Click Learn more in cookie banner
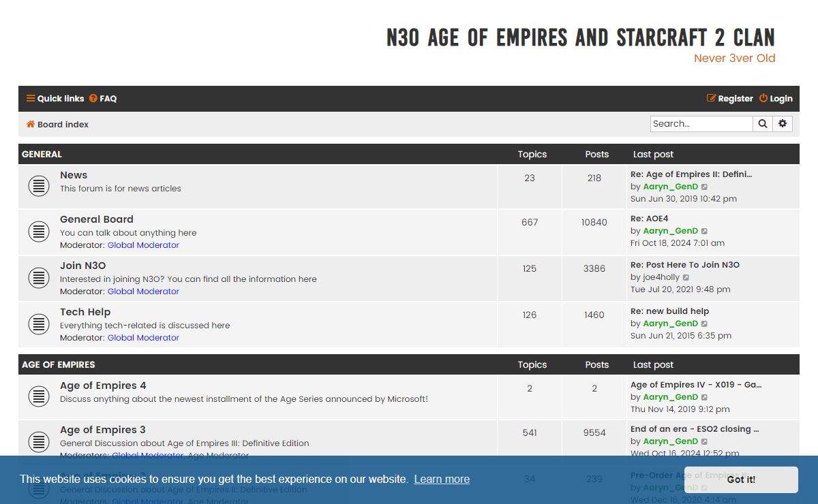Image resolution: width=818 pixels, height=504 pixels. pyautogui.click(x=442, y=479)
